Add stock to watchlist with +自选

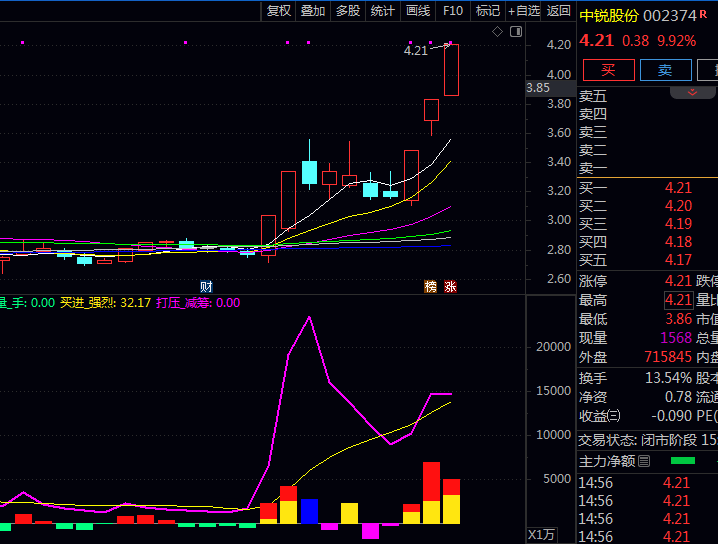click(x=524, y=11)
